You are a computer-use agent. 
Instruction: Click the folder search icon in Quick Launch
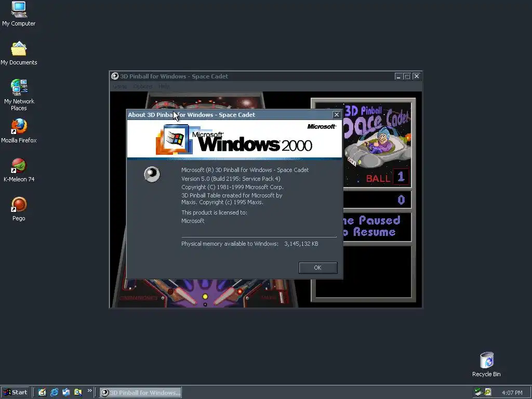(x=78, y=393)
